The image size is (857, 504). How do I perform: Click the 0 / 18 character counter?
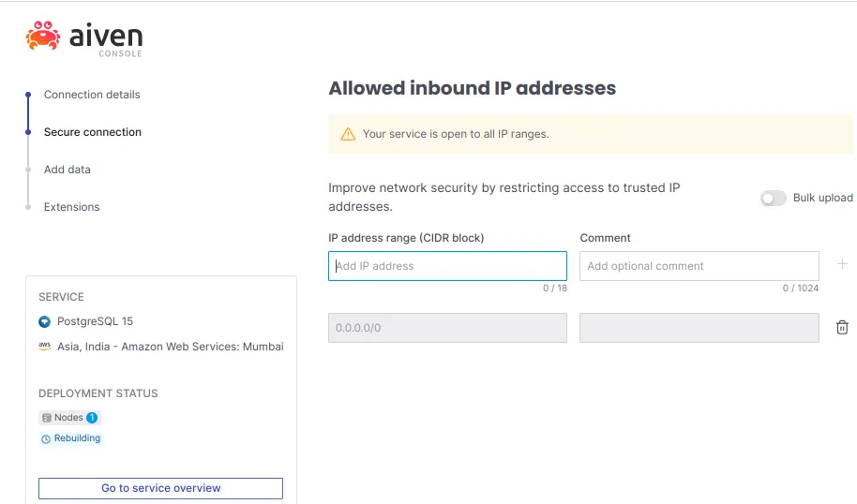coord(555,289)
